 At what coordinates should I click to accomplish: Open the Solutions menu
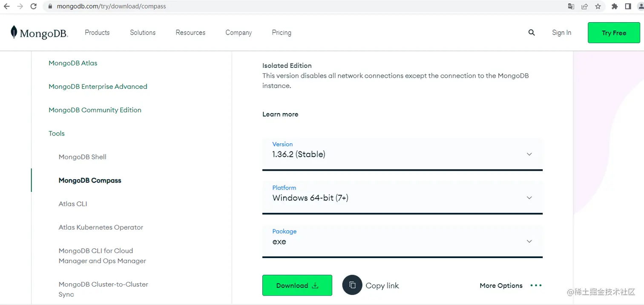click(143, 32)
